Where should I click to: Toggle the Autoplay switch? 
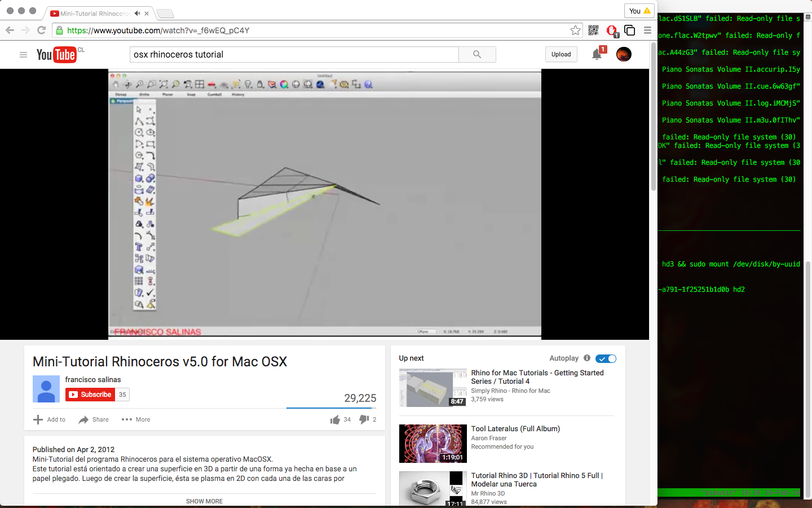[x=606, y=358]
